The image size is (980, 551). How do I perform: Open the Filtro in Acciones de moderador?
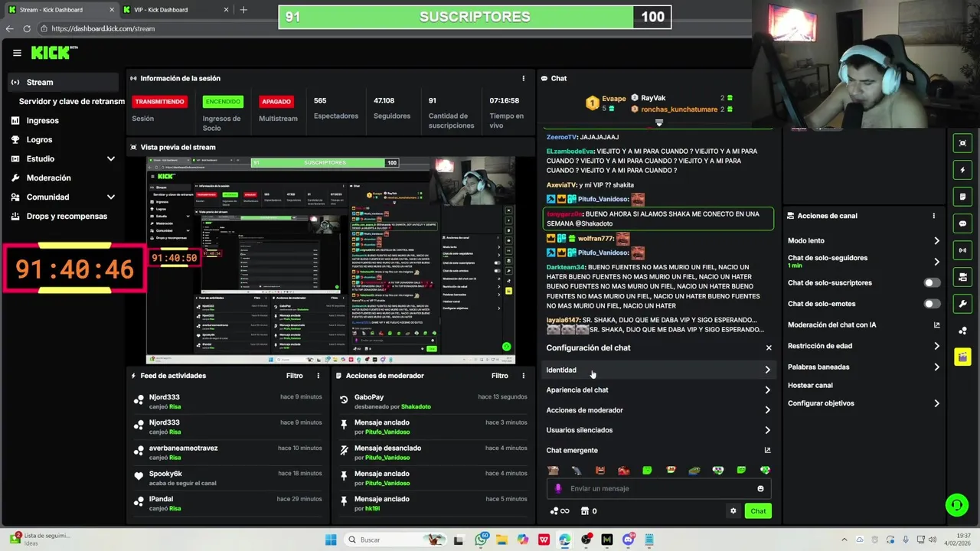point(500,376)
